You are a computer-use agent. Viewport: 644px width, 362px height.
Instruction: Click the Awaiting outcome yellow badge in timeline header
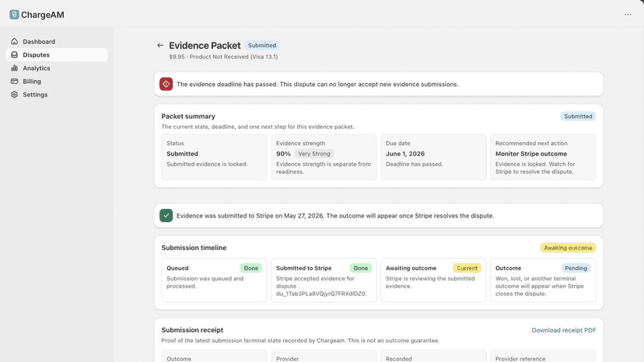tap(568, 248)
